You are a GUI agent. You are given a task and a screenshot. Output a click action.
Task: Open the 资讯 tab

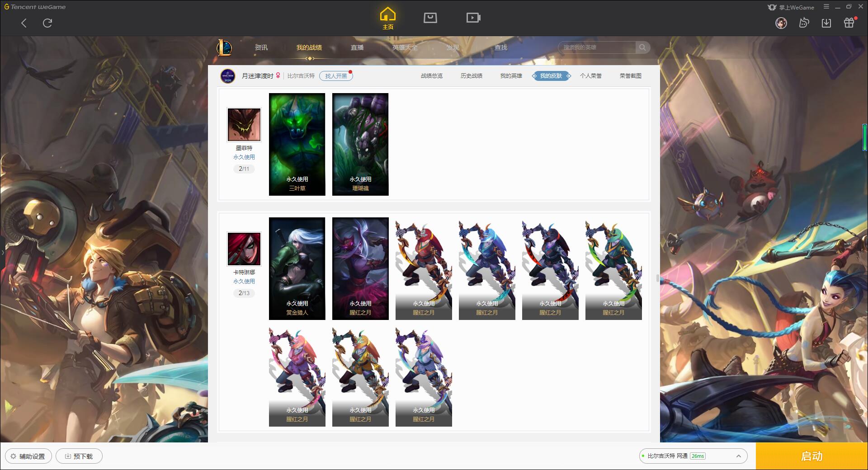[261, 47]
